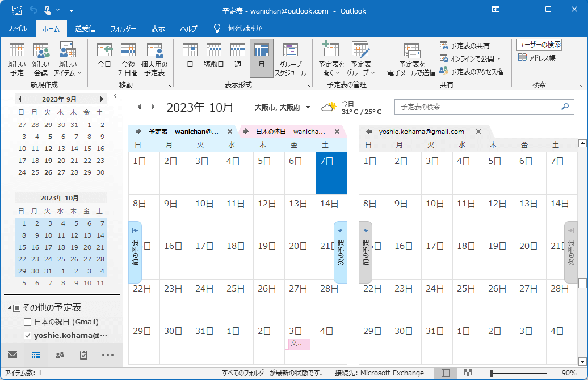This screenshot has width=588, height=380.
Task: Switch to the 送受信 tab
Action: point(85,28)
